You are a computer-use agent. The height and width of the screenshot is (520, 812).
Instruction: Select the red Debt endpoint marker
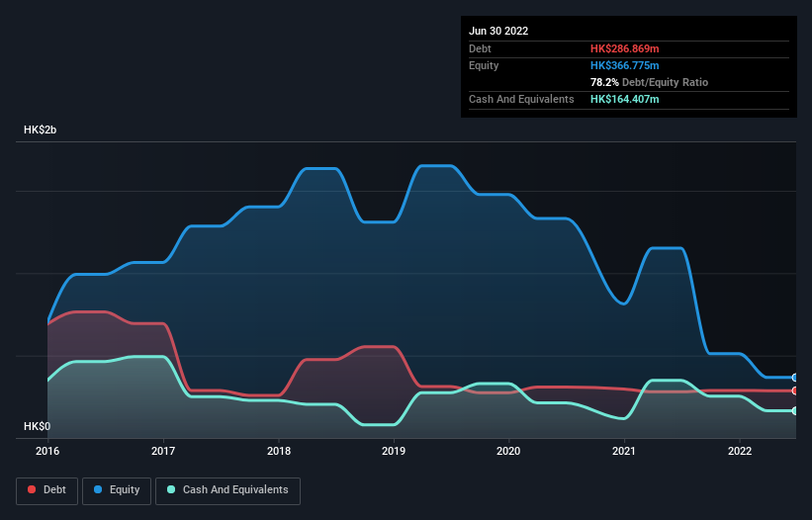[795, 391]
